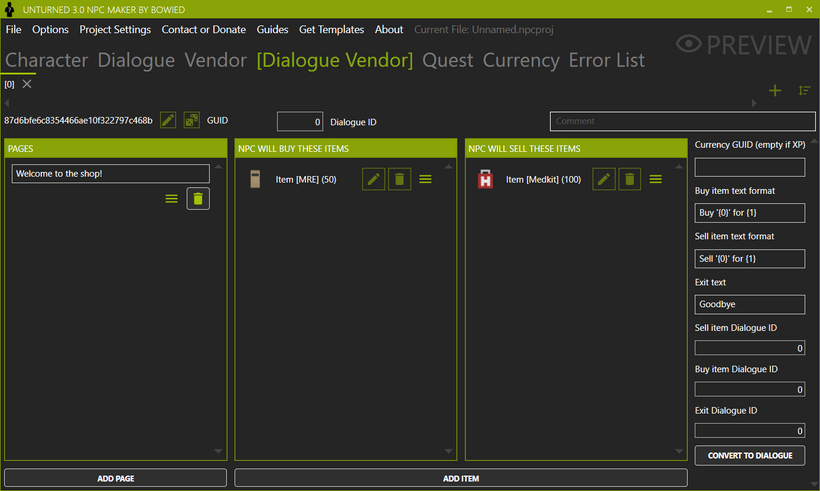Click the randomize GUID dice icon
820x491 pixels.
tap(191, 121)
